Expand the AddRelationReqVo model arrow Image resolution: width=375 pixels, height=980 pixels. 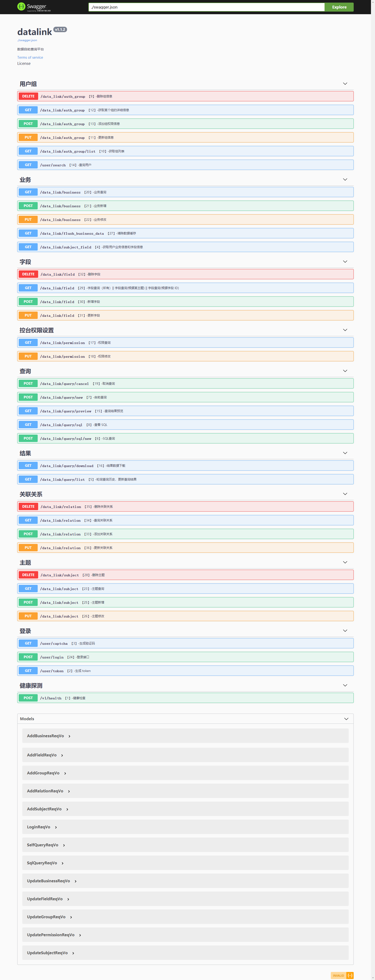pyautogui.click(x=69, y=791)
